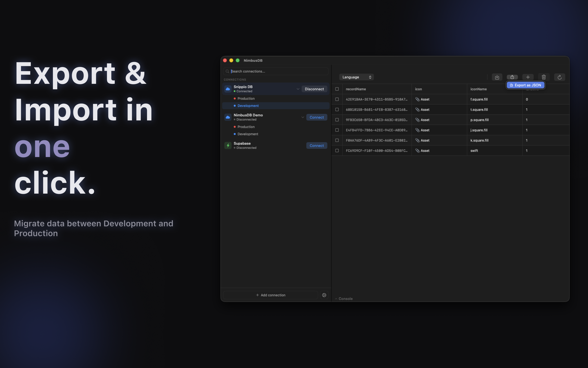The height and width of the screenshot is (368, 588).
Task: Select Production under Snippio DB
Action: [x=276, y=98]
